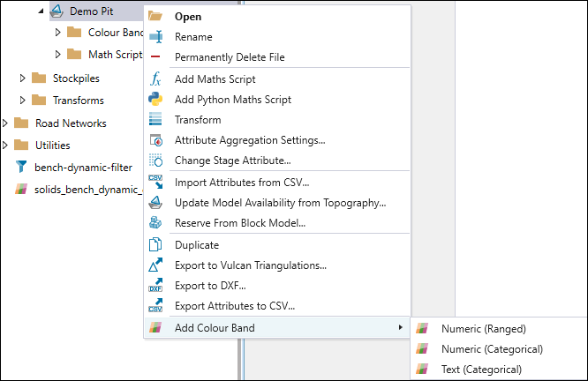The height and width of the screenshot is (381, 588).
Task: Click the Import Attributes CSV icon
Action: 155,182
